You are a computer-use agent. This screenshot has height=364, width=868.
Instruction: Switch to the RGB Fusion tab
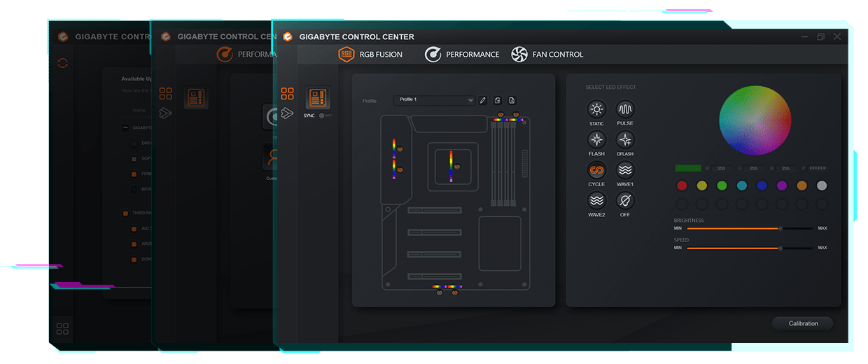(x=370, y=54)
